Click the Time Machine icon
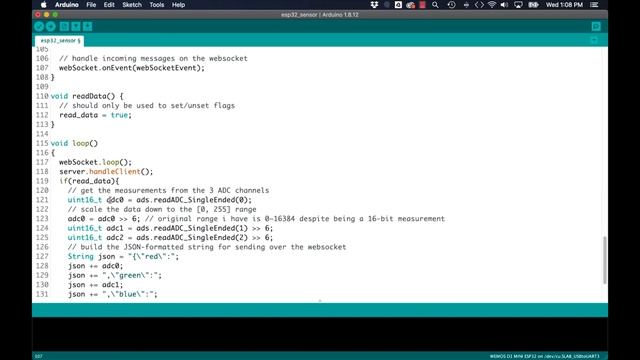 pyautogui.click(x=451, y=5)
